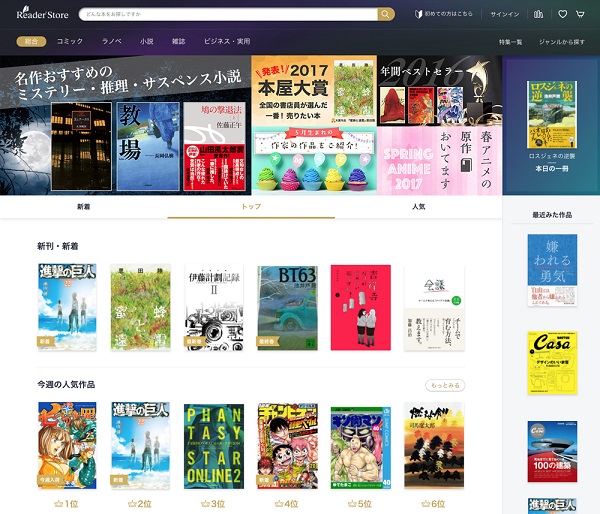The image size is (600, 514).
Task: Open 嫌われる勇気 in recently viewed
Action: click(x=552, y=270)
